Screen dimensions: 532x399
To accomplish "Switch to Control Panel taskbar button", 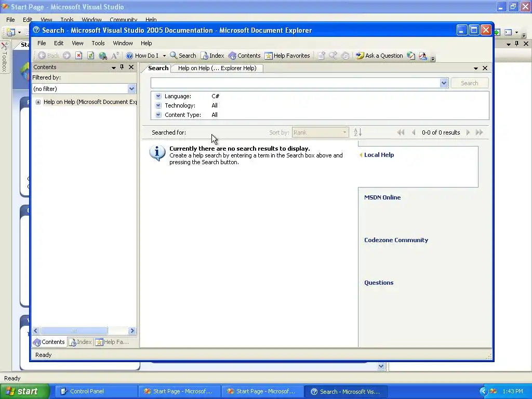I will coord(97,391).
